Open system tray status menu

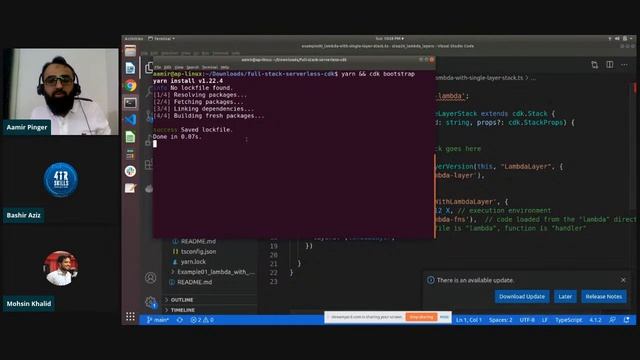point(619,38)
